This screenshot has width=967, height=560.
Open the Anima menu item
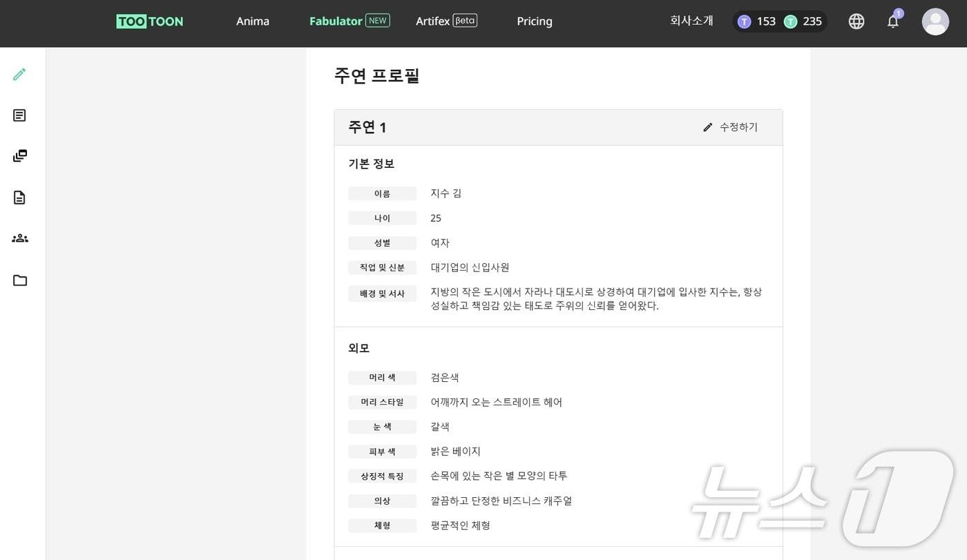pyautogui.click(x=252, y=21)
